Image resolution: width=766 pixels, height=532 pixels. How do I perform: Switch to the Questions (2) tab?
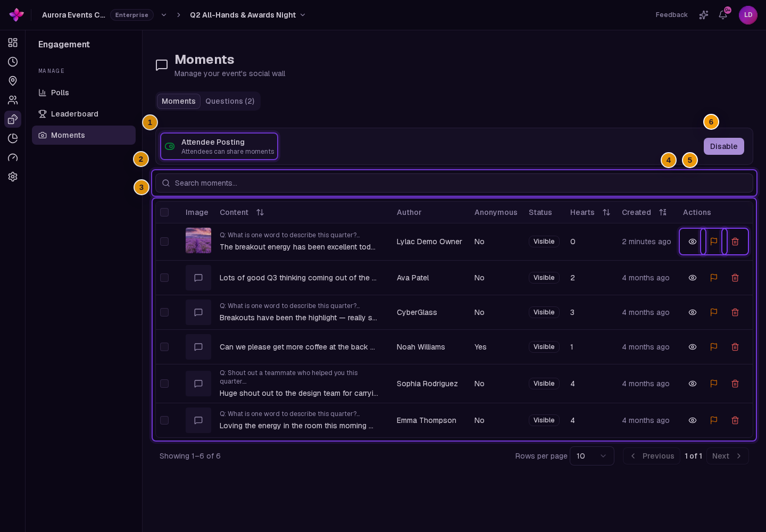230,101
